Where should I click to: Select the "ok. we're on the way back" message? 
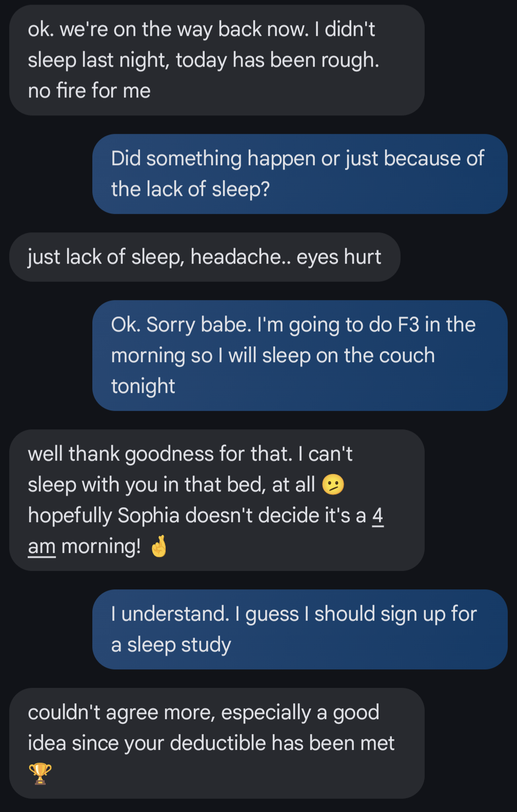pyautogui.click(x=216, y=60)
